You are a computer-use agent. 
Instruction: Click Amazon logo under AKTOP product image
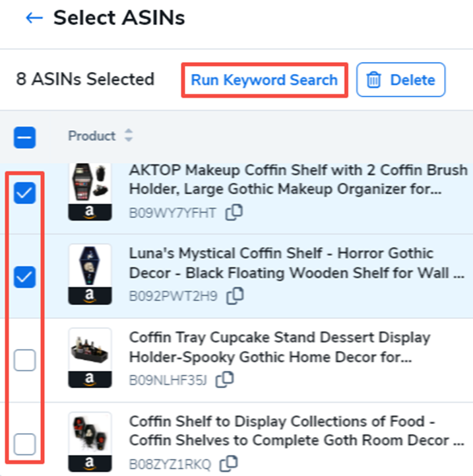pos(90,212)
